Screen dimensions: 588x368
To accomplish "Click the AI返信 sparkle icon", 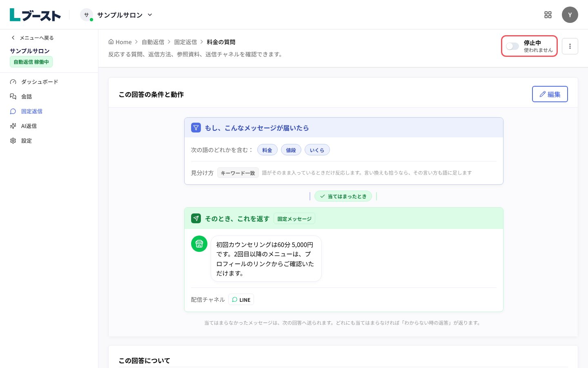I will tap(13, 126).
